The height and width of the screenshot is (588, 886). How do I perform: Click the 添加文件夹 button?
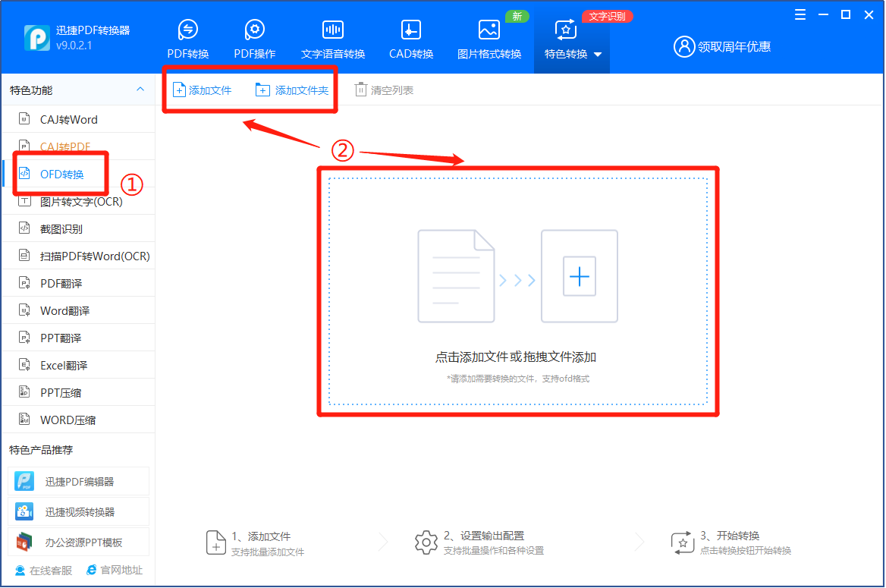(x=292, y=90)
